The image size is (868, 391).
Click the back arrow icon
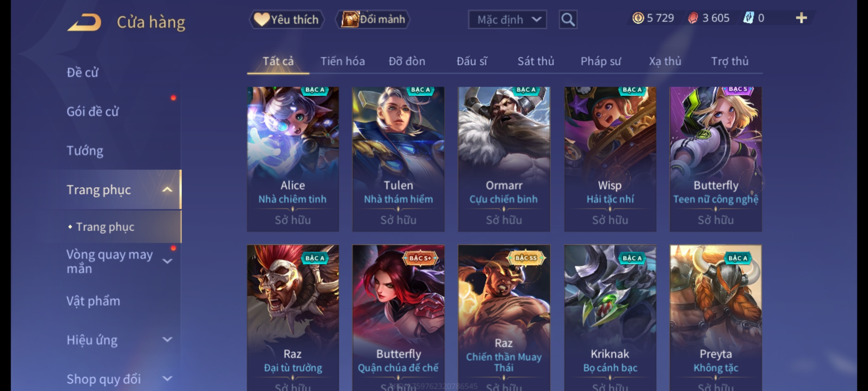[x=84, y=22]
